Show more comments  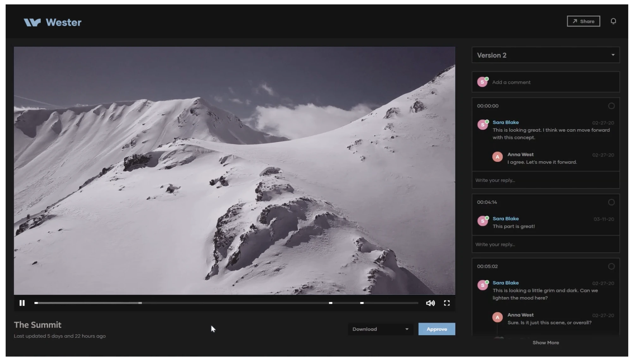tap(546, 343)
